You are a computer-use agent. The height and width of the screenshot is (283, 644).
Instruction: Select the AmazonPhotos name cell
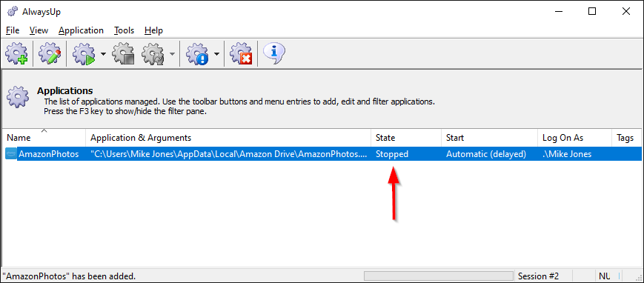pos(49,154)
